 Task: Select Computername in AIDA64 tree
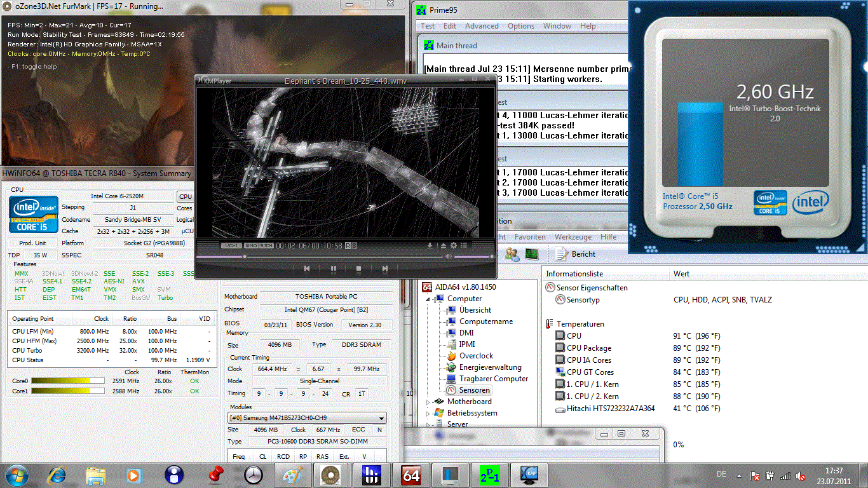[x=486, y=322]
